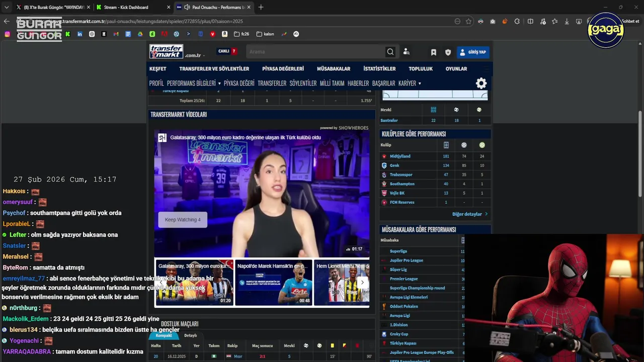The image size is (644, 362).
Task: Open the Trabzonspor club link
Action: (401, 174)
